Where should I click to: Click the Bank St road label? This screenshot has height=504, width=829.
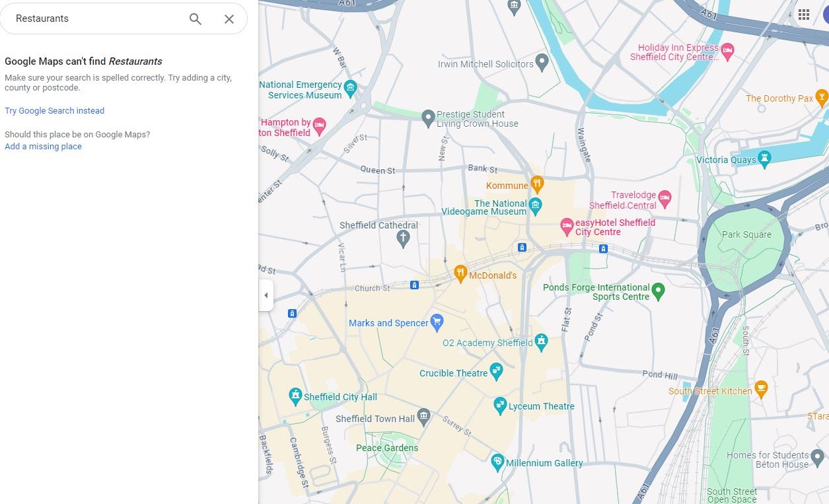483,169
